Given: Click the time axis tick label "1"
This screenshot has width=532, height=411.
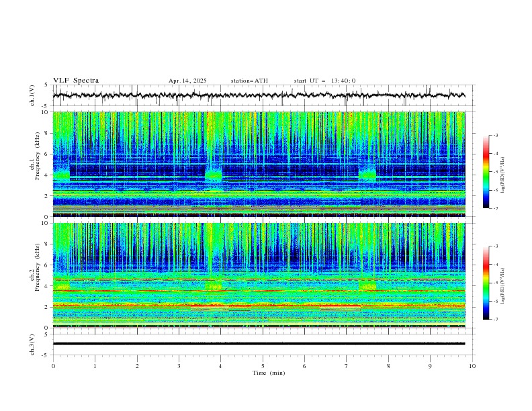Looking at the screenshot, I should coord(95,366).
